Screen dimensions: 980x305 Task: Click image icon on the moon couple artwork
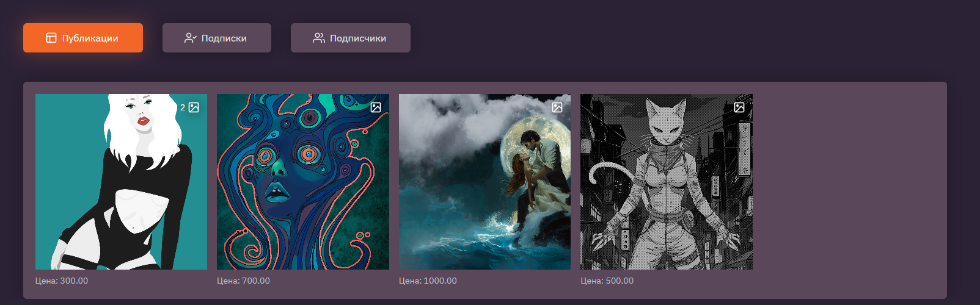[557, 107]
